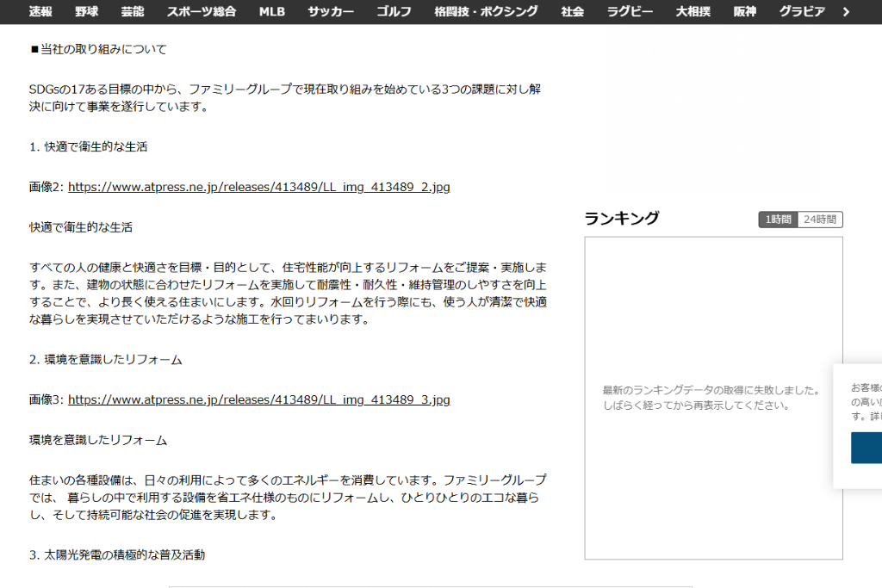
Task: Click the blue button in the side popup
Action: tap(866, 448)
